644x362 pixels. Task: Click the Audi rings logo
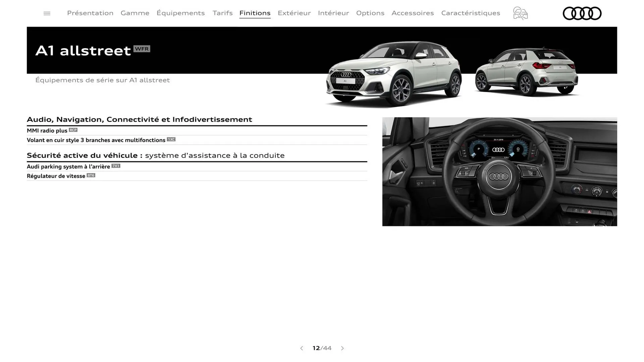click(582, 13)
